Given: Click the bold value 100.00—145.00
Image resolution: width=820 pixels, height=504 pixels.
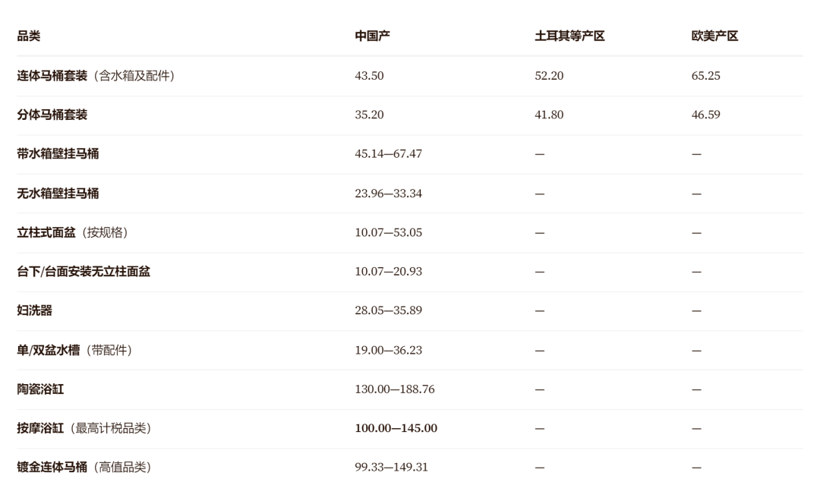Looking at the screenshot, I should pos(396,428).
